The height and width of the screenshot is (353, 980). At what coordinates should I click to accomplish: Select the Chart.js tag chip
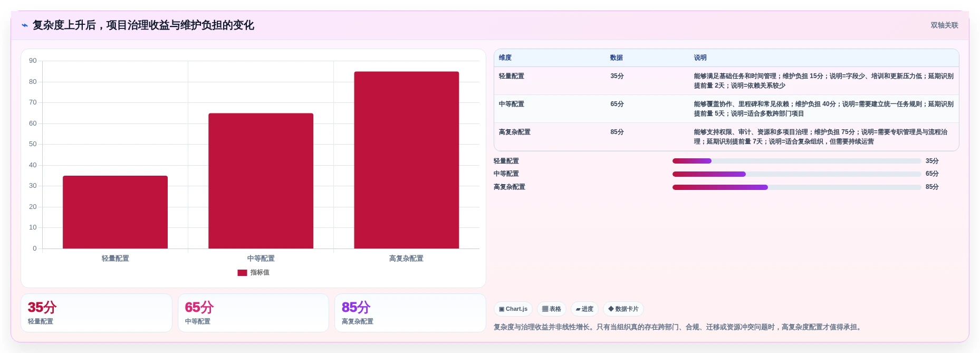513,309
